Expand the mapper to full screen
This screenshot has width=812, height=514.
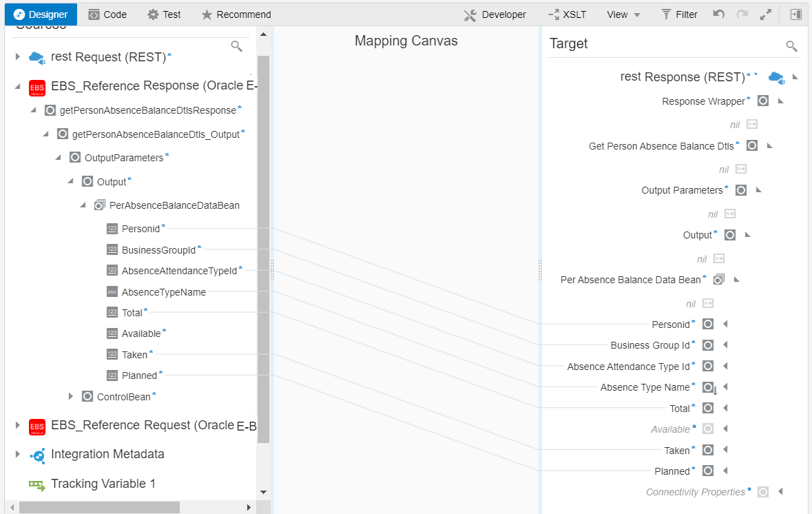pyautogui.click(x=766, y=14)
